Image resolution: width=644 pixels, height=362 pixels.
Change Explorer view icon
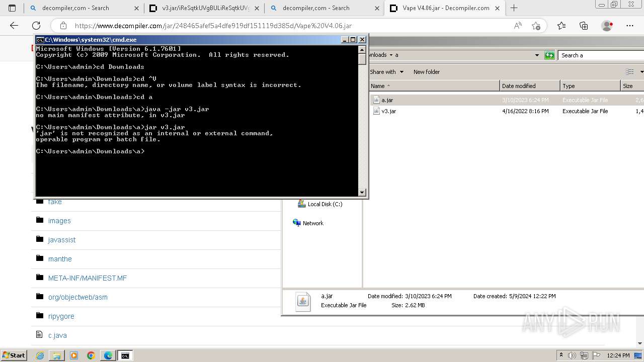click(629, 72)
